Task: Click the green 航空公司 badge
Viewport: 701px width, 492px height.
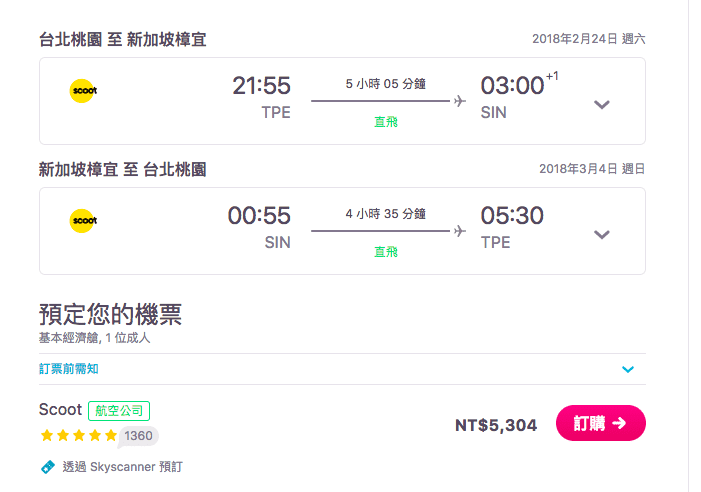Action: tap(119, 410)
